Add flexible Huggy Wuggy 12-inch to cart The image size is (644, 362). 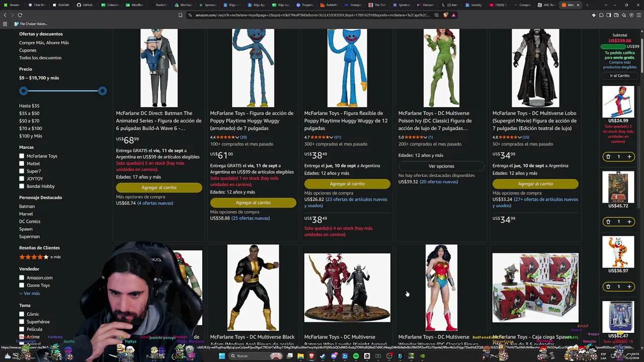coord(347,184)
